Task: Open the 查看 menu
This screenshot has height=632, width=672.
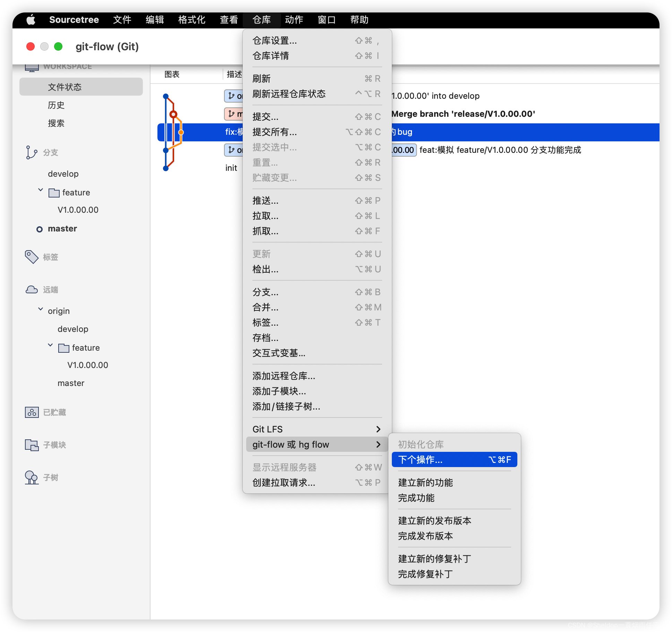Action: point(229,20)
